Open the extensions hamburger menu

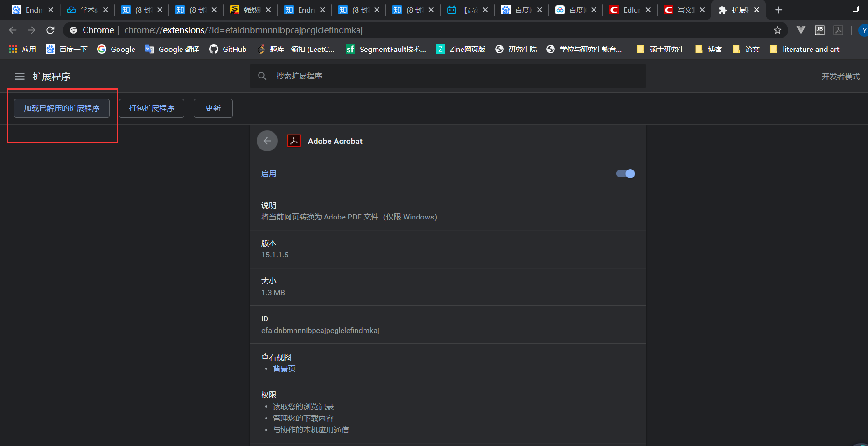pyautogui.click(x=20, y=76)
